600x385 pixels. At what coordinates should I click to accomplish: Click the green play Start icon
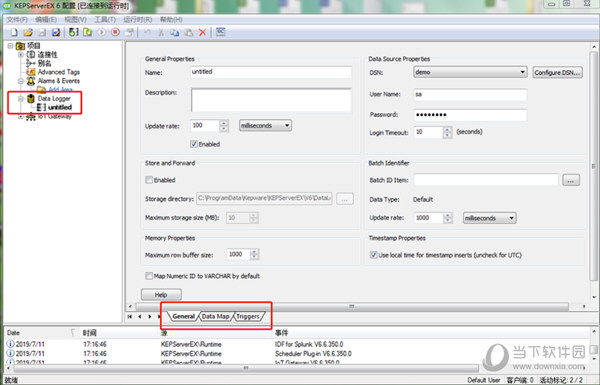[x=101, y=33]
